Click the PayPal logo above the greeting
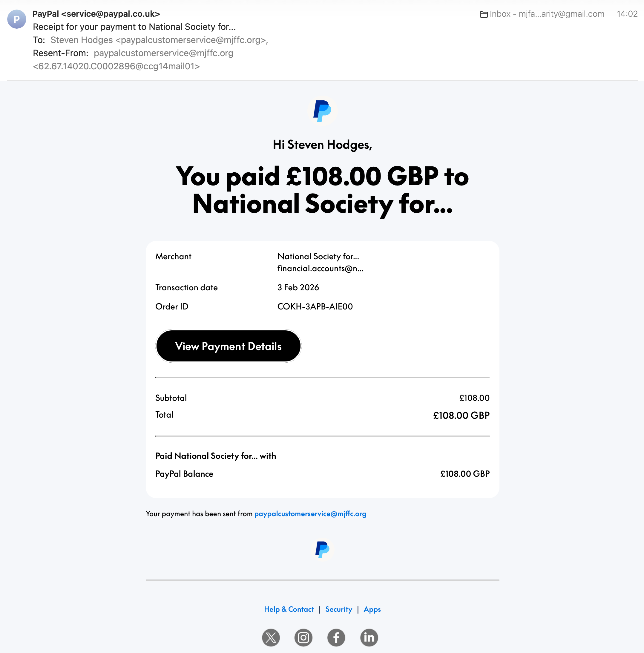This screenshot has width=644, height=653. (x=322, y=111)
